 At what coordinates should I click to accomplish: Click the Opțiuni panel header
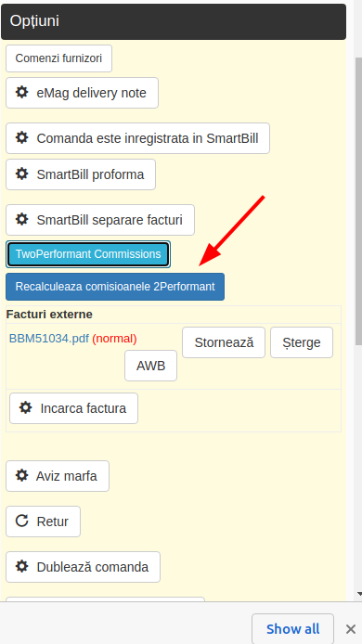point(174,21)
